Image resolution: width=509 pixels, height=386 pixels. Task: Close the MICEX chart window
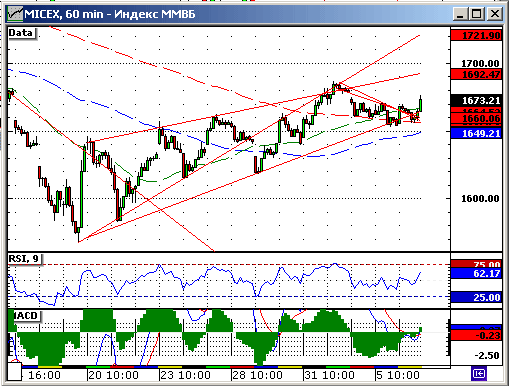[x=494, y=14]
